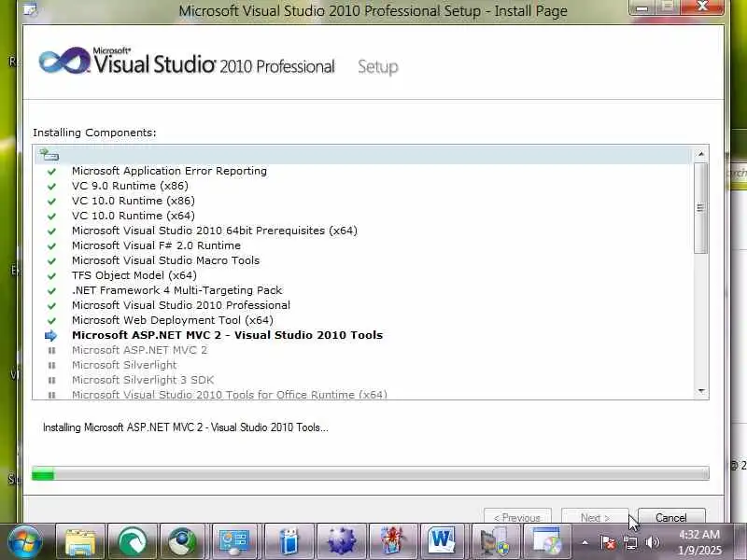Image resolution: width=747 pixels, height=560 pixels.
Task: Click the scroll up arrow of component list
Action: pyautogui.click(x=701, y=154)
